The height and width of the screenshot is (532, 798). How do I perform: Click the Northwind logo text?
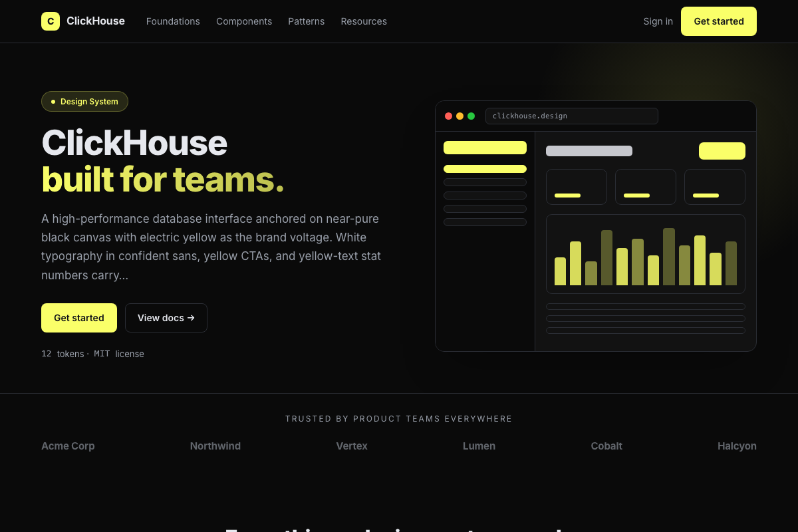(x=215, y=446)
